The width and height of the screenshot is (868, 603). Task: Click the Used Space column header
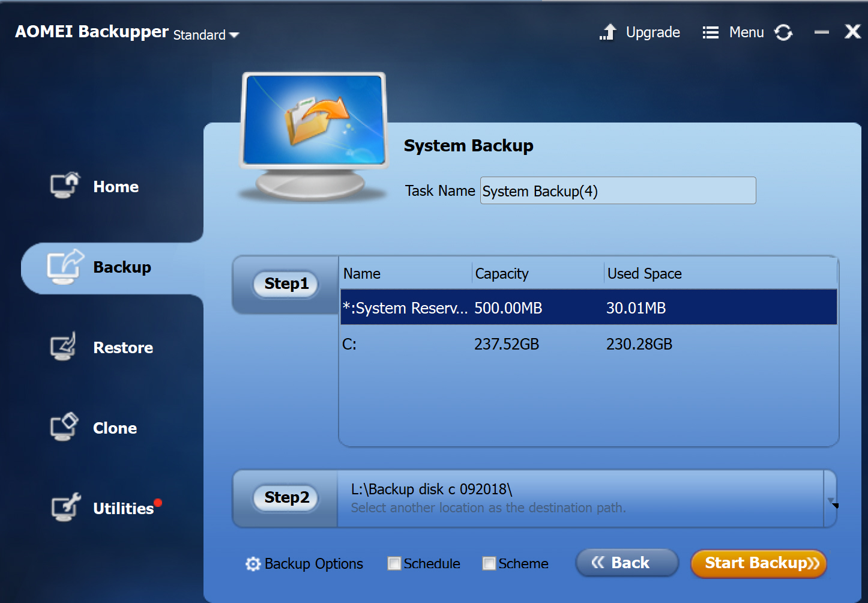645,273
